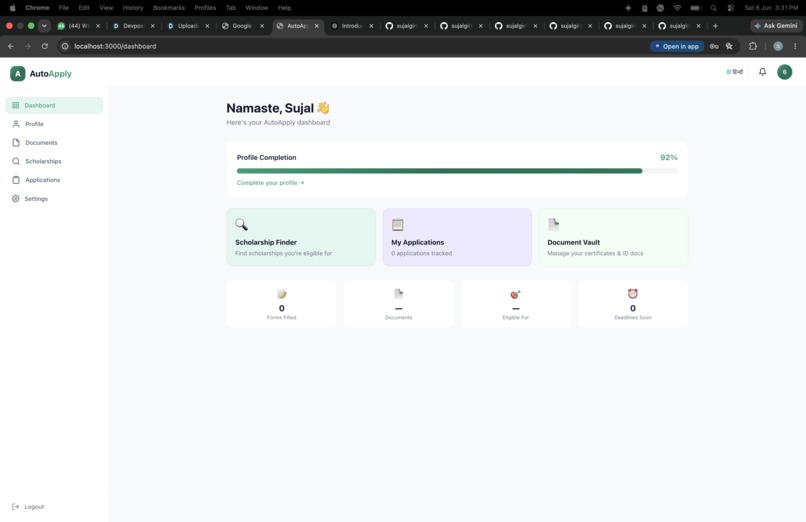Go to Documents in the sidebar
The width and height of the screenshot is (806, 522).
coord(54,142)
